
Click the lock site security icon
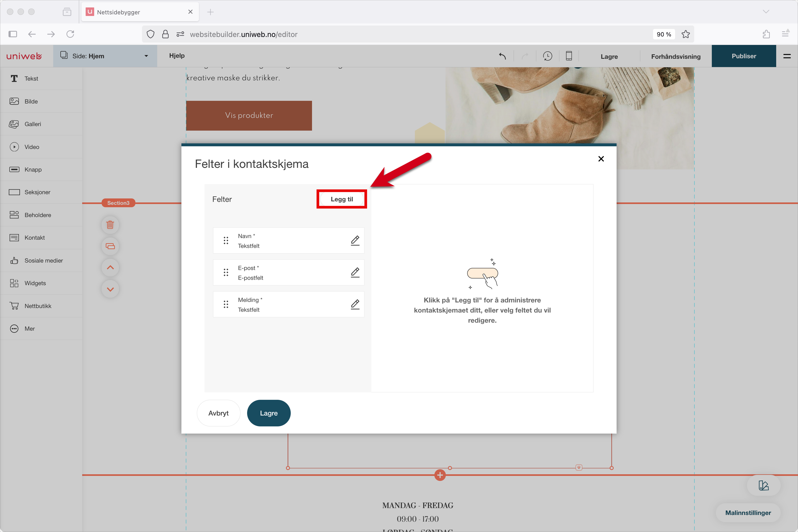click(165, 34)
